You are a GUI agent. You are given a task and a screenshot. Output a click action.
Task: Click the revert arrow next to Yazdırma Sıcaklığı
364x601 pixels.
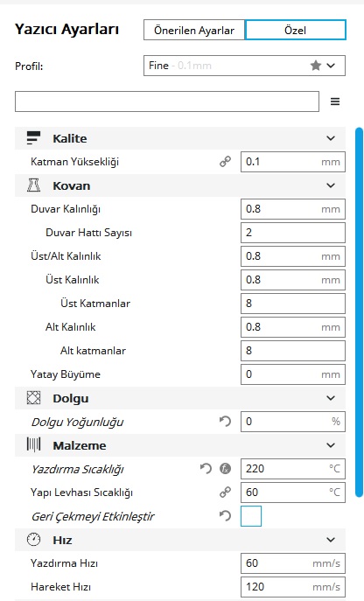pyautogui.click(x=206, y=468)
